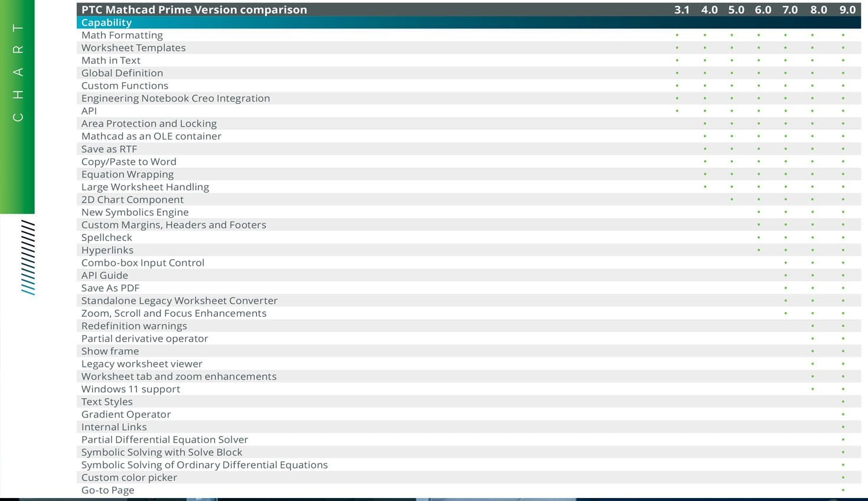Click 'Zoom, Scroll and Focus Enhancements' label

(174, 313)
